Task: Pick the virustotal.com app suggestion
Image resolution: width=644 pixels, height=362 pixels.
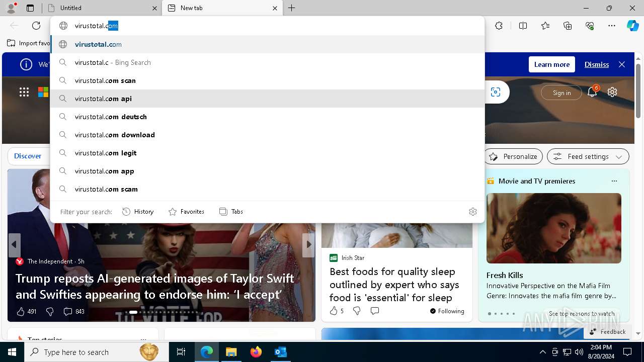Action: pyautogui.click(x=267, y=171)
